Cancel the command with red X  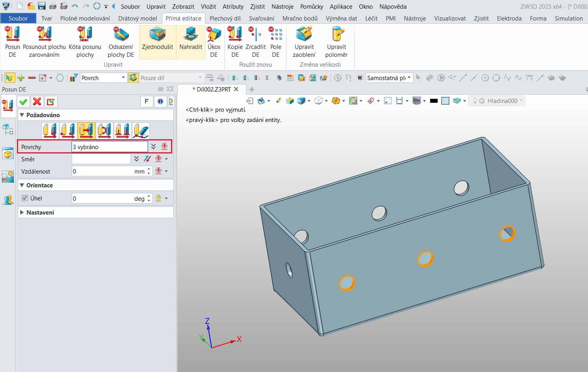pyautogui.click(x=37, y=102)
